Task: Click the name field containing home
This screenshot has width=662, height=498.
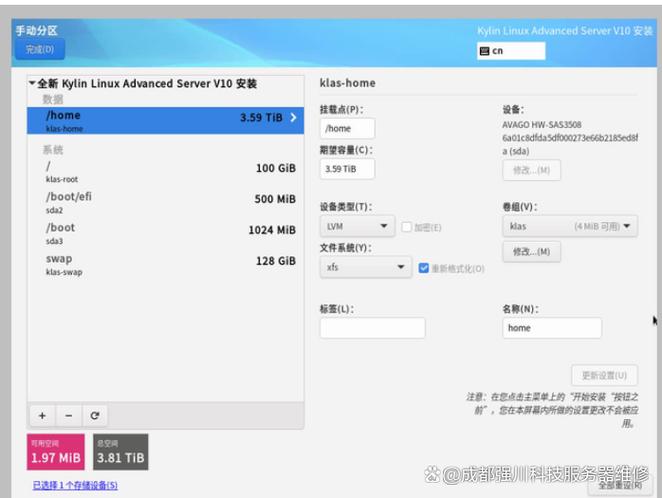Action: point(552,328)
